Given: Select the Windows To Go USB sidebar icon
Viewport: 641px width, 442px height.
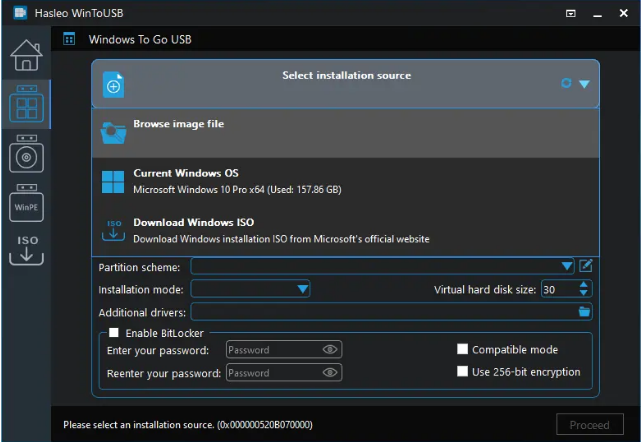Looking at the screenshot, I should click(25, 105).
